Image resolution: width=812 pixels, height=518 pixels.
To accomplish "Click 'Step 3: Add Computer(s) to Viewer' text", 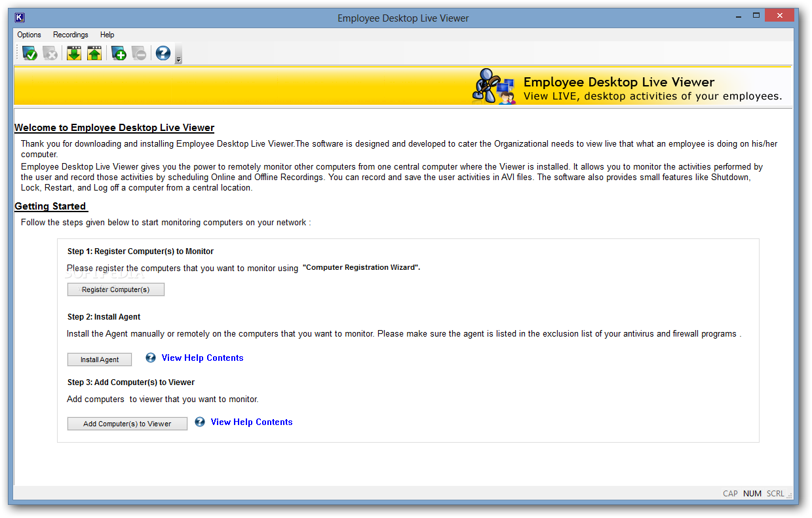I will coord(131,382).
